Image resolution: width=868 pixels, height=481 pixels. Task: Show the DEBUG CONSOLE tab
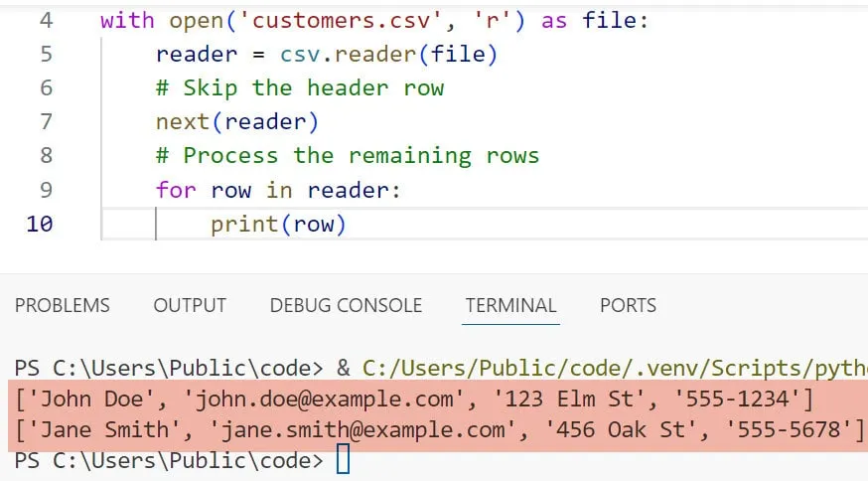pos(346,305)
